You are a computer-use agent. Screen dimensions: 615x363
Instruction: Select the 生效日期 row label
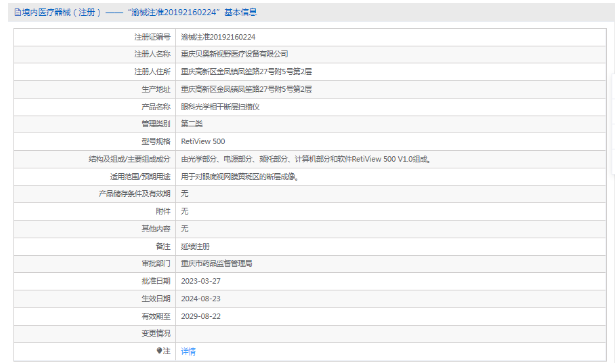click(x=156, y=298)
